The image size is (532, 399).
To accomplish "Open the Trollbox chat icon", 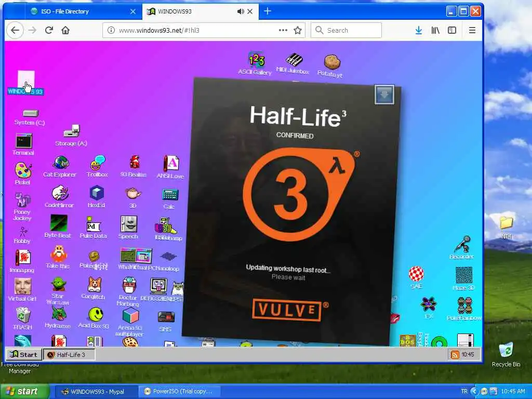I will click(x=97, y=166).
